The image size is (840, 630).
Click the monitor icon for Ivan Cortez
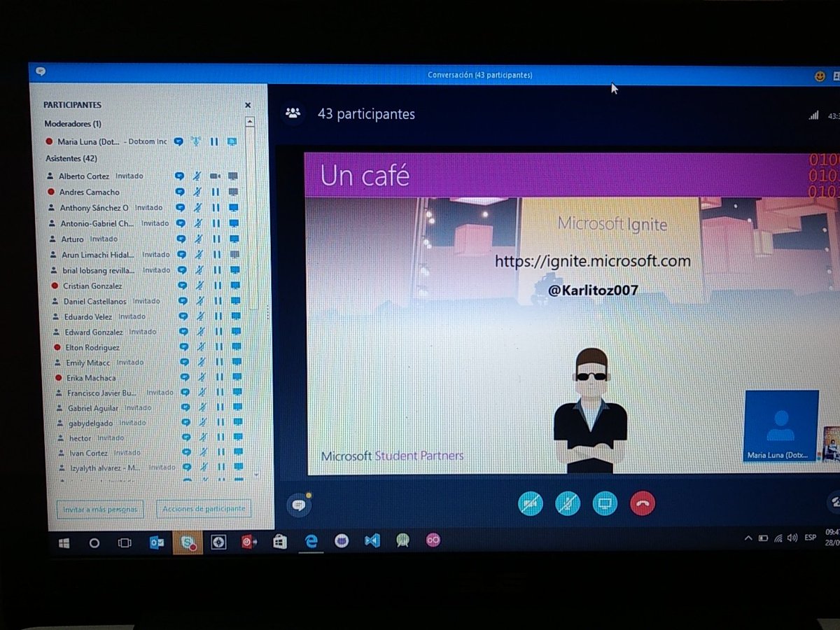point(238,453)
